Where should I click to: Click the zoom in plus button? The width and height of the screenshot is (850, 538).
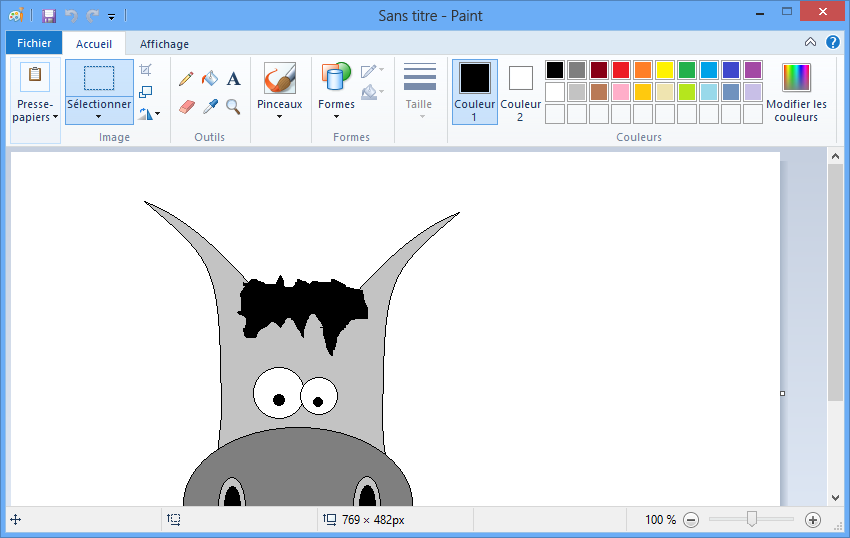pyautogui.click(x=813, y=520)
